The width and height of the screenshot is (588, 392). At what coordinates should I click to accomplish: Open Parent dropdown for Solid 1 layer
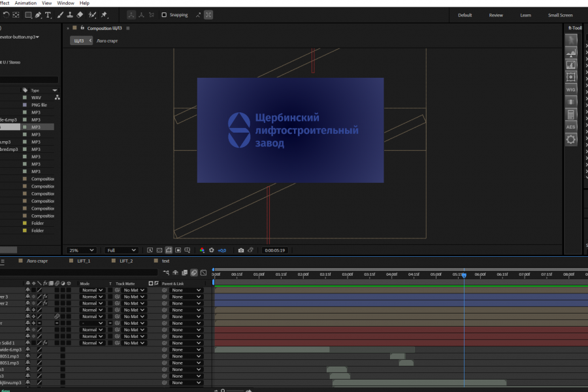pos(186,343)
